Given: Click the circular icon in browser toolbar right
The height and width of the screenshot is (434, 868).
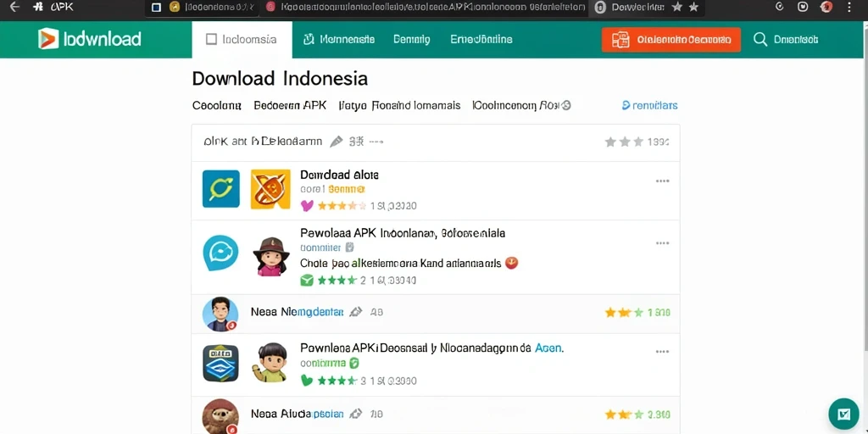Looking at the screenshot, I should 780,7.
